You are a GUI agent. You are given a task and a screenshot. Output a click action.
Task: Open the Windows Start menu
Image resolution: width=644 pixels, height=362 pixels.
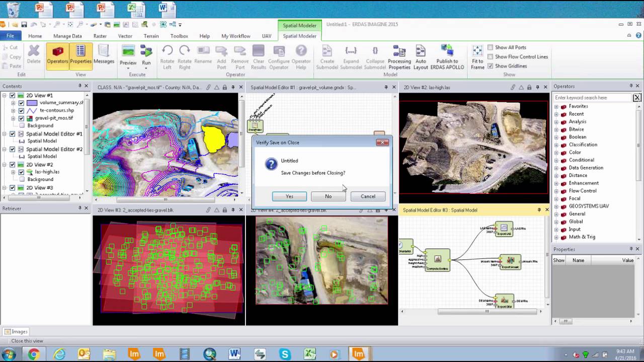tap(9, 354)
